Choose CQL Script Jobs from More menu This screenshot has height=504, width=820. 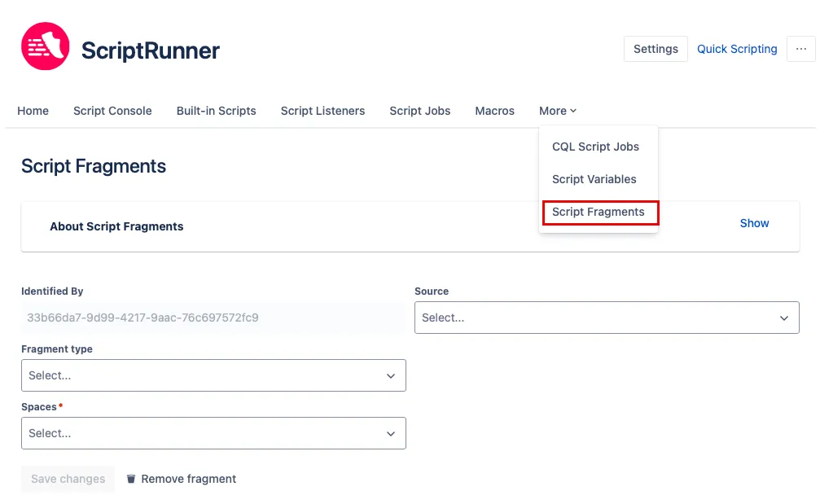click(595, 147)
